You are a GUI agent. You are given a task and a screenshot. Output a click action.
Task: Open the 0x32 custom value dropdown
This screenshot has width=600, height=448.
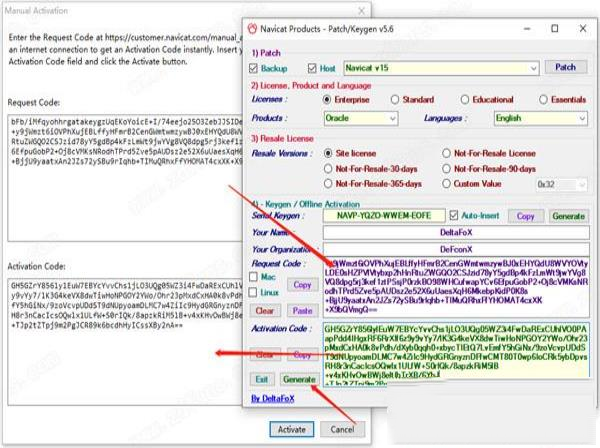click(561, 185)
